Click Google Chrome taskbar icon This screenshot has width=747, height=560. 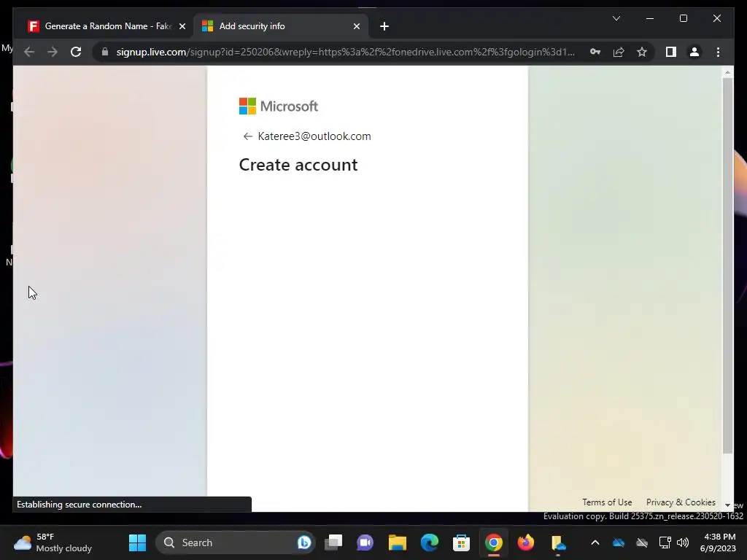[494, 542]
